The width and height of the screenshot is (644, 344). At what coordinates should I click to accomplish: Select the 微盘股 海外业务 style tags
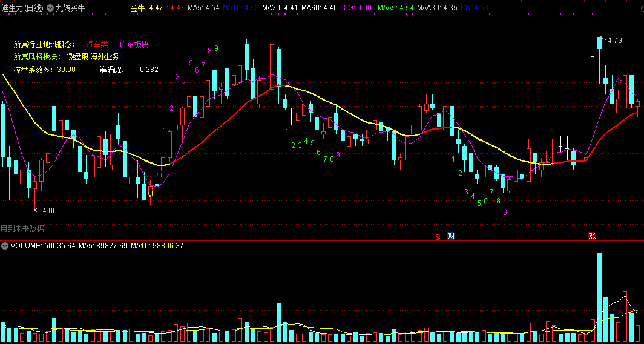coord(93,57)
